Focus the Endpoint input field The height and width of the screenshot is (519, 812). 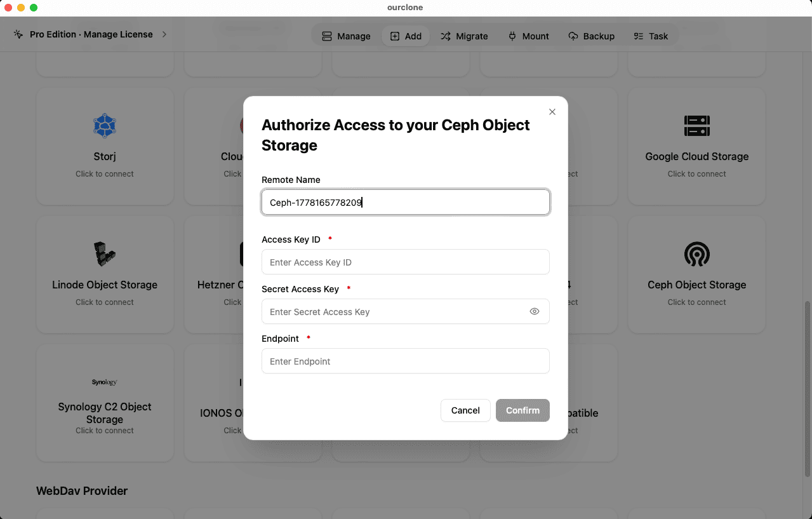coord(406,361)
